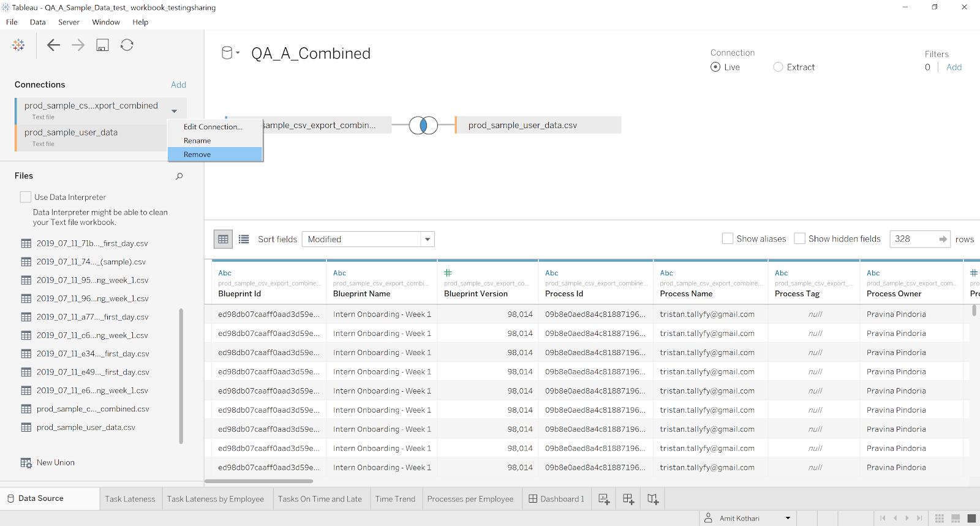Image resolution: width=980 pixels, height=526 pixels.
Task: Enable the Use Data Interpreter checkbox
Action: pos(26,197)
